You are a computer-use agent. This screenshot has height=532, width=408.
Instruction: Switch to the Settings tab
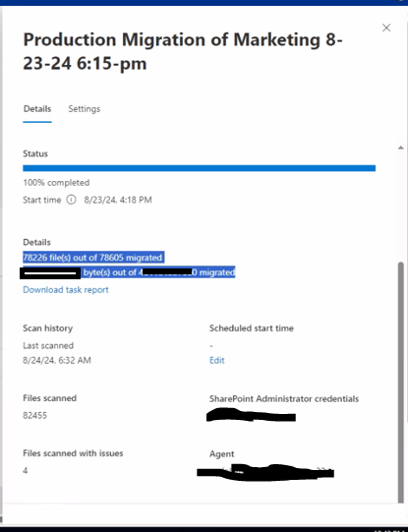tap(85, 109)
